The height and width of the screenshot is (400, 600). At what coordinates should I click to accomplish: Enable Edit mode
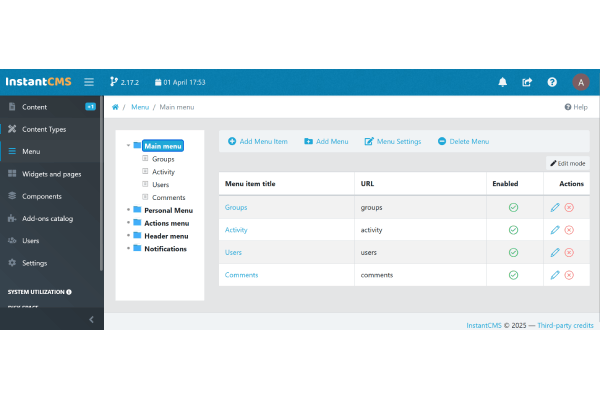[568, 163]
